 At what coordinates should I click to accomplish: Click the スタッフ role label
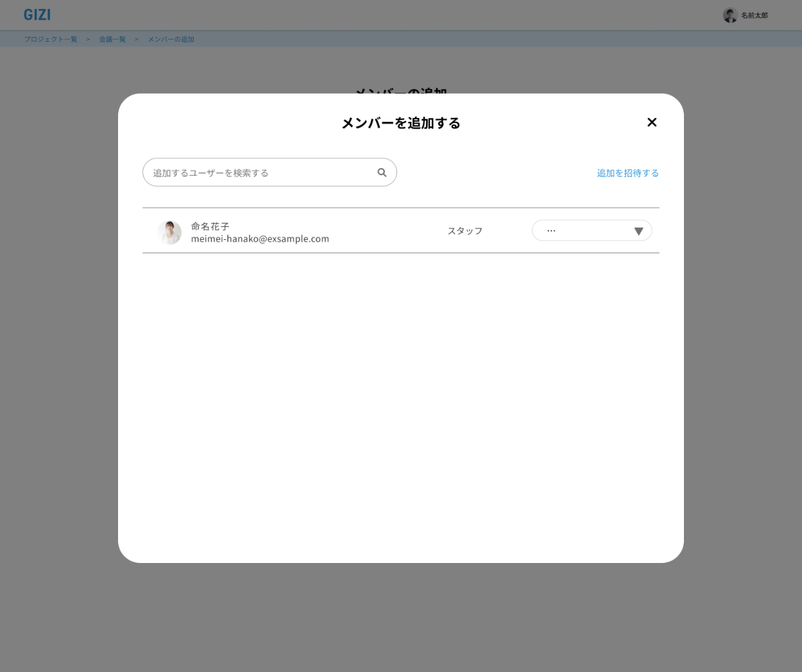[465, 231]
